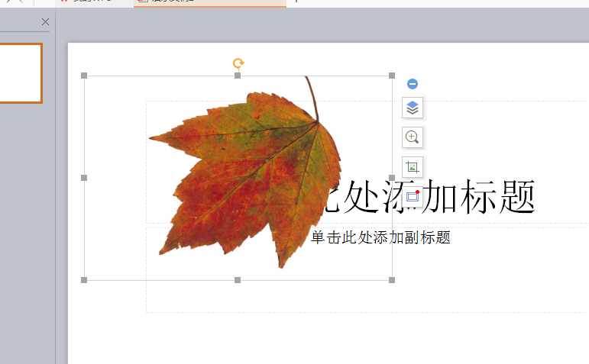Click the top-middle resize handle of the image
This screenshot has height=364, width=589.
(238, 76)
